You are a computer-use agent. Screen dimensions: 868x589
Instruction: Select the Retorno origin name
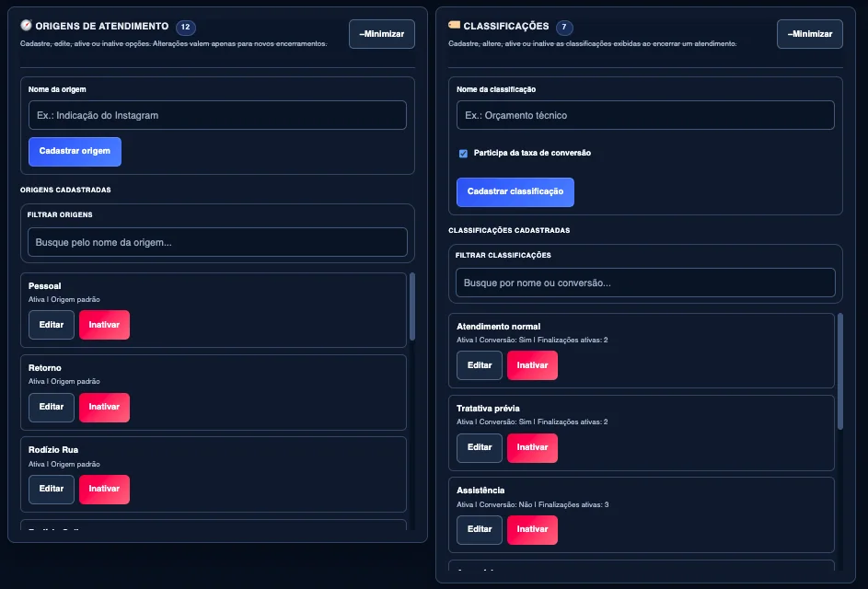tap(45, 368)
